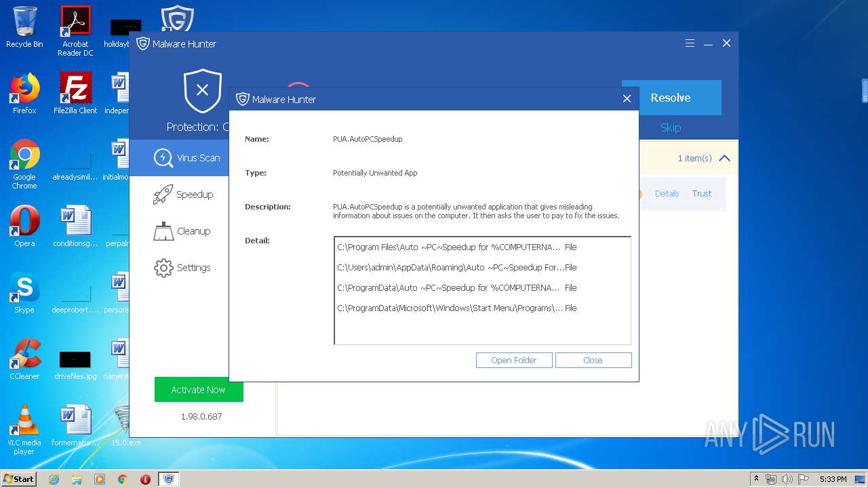Open Google Chrome desktop icon
The width and height of the screenshot is (868, 488).
24,164
